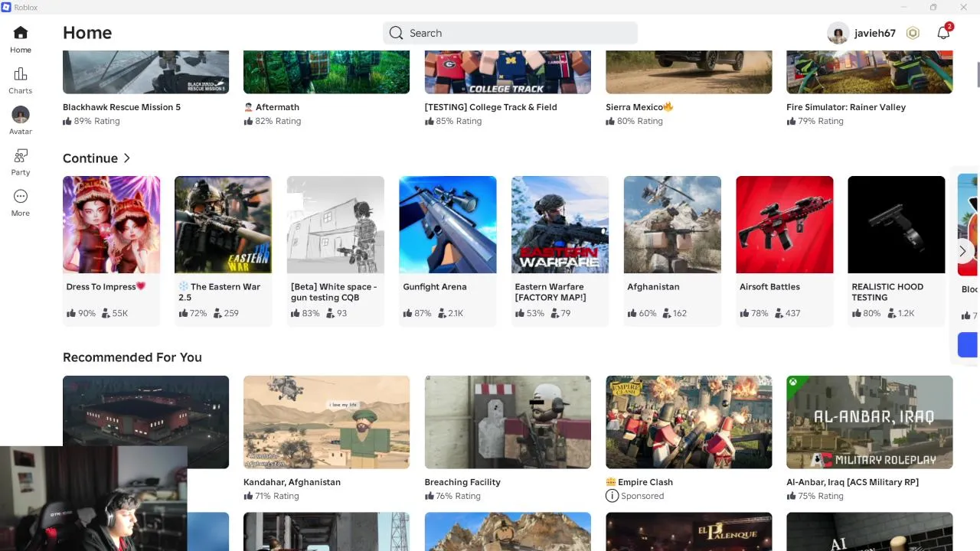The image size is (980, 551).
Task: Open the Airsoft Battles thumbnail
Action: (785, 224)
